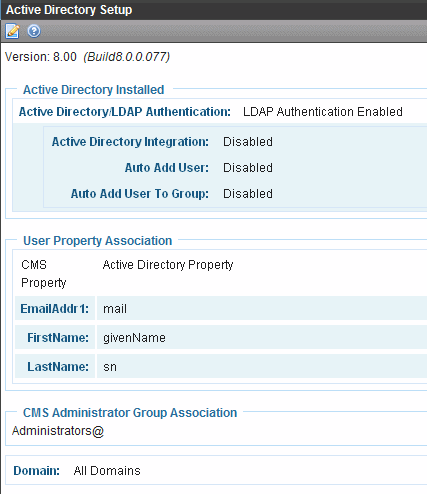Click Auto Add User Disabled value

click(x=248, y=168)
